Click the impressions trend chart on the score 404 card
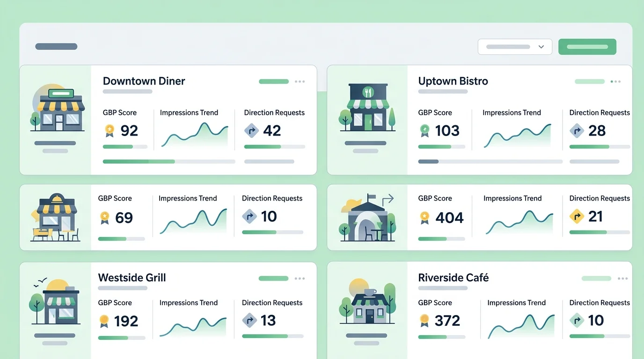Viewport: 644px width, 359px height. 520,222
